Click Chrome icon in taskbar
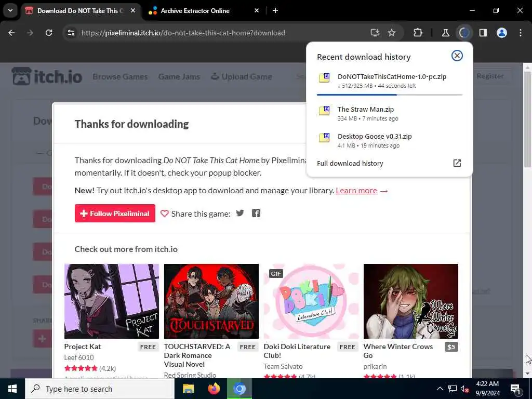This screenshot has width=532, height=399. pyautogui.click(x=239, y=389)
